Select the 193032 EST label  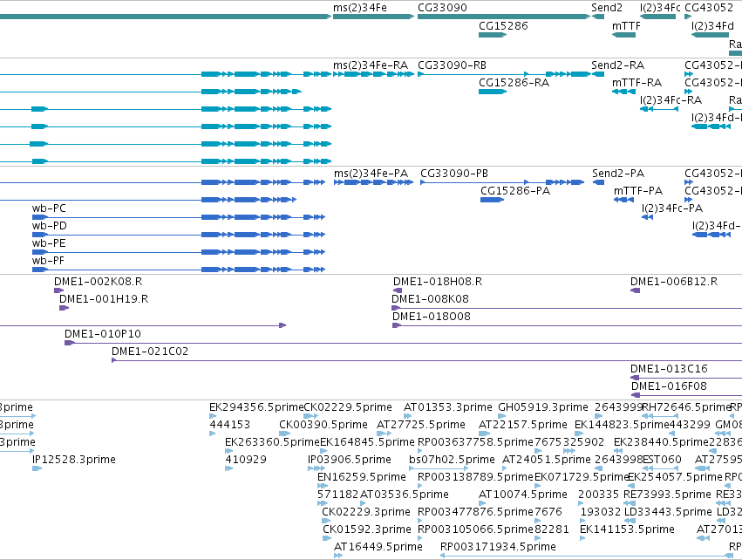601,512
